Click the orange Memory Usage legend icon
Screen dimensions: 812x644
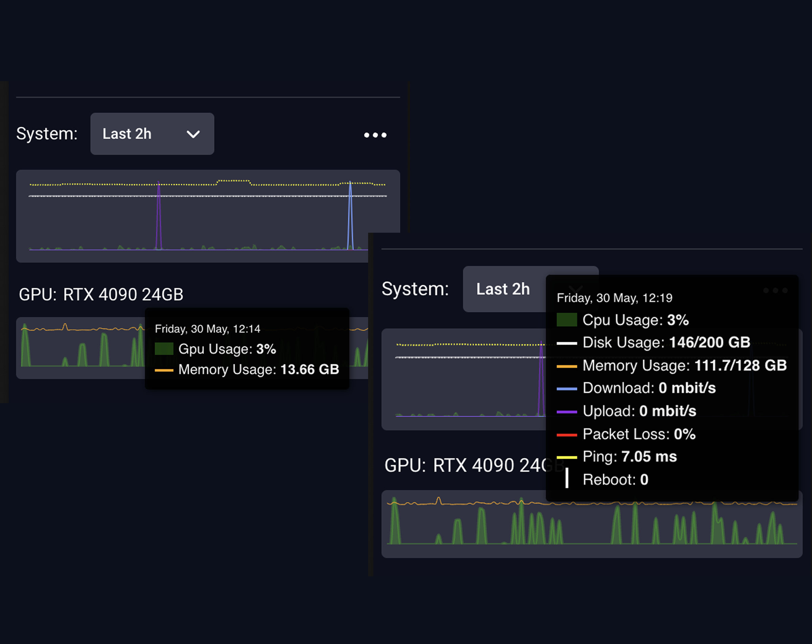pos(567,365)
